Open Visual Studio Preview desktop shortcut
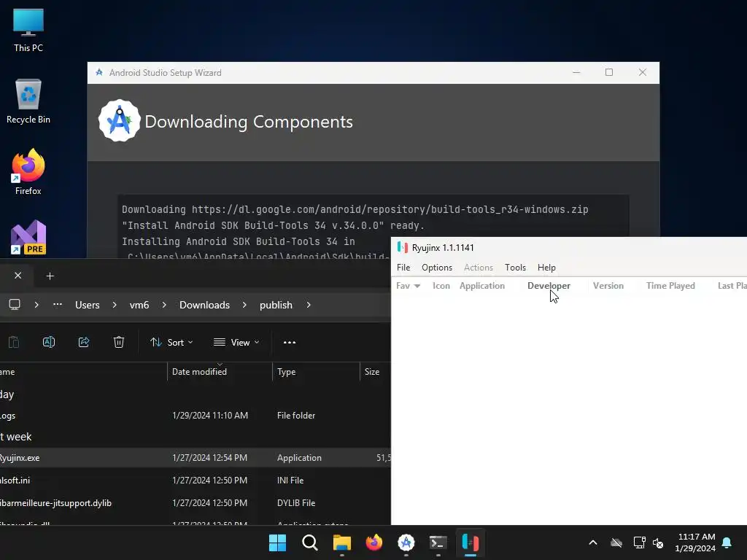This screenshot has width=747, height=560. (x=28, y=237)
